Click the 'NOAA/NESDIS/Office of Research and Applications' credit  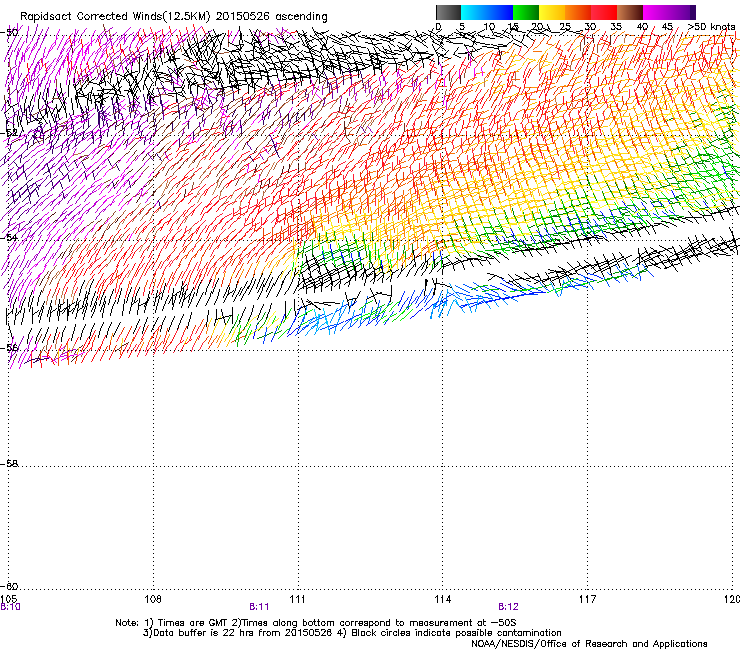(x=589, y=644)
